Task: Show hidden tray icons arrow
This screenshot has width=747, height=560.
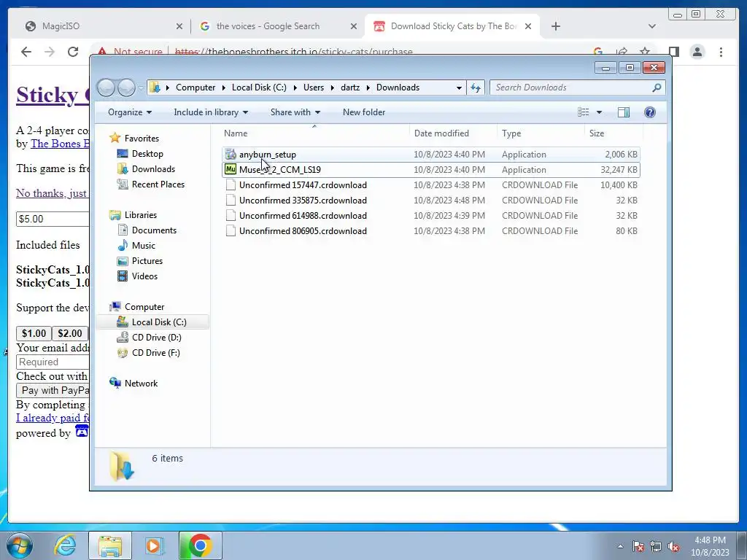Action: click(x=620, y=545)
